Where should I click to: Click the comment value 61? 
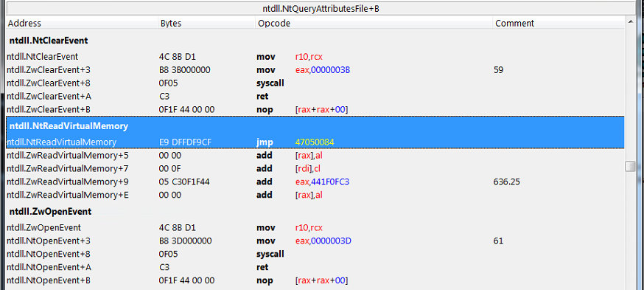click(x=498, y=241)
